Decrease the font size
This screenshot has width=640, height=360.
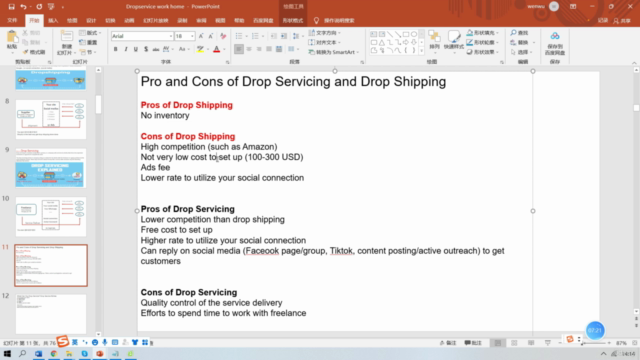[211, 36]
